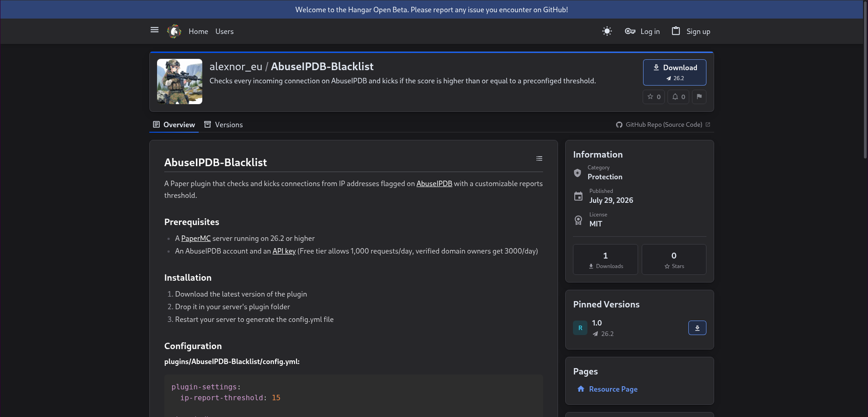Click the Downloads count card
The width and height of the screenshot is (868, 417).
(x=606, y=259)
